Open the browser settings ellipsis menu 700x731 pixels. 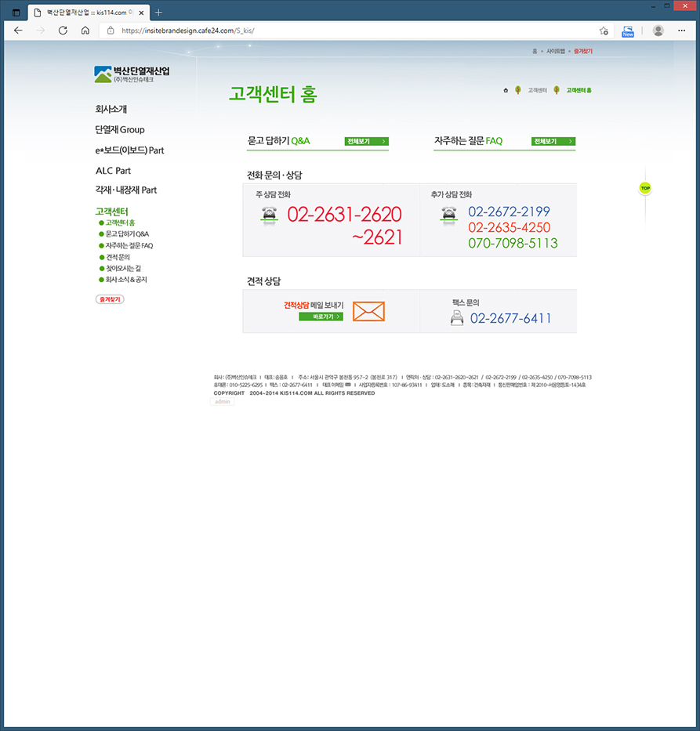pyautogui.click(x=683, y=31)
